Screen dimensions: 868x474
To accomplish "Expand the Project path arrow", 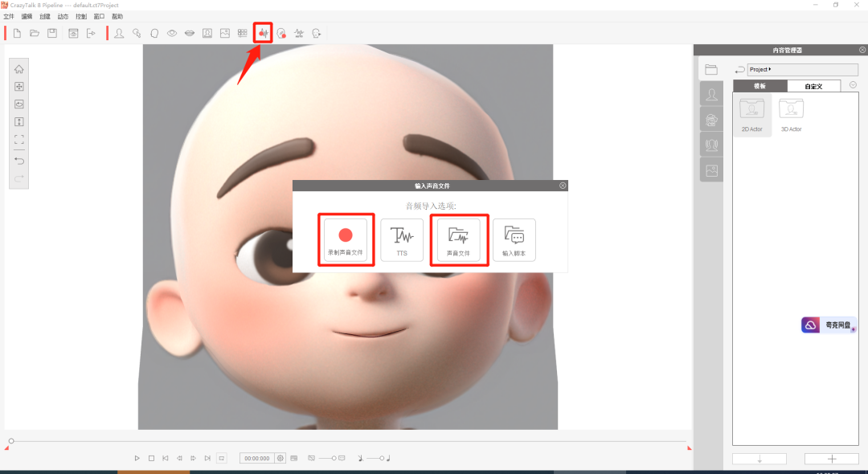I will tap(770, 69).
